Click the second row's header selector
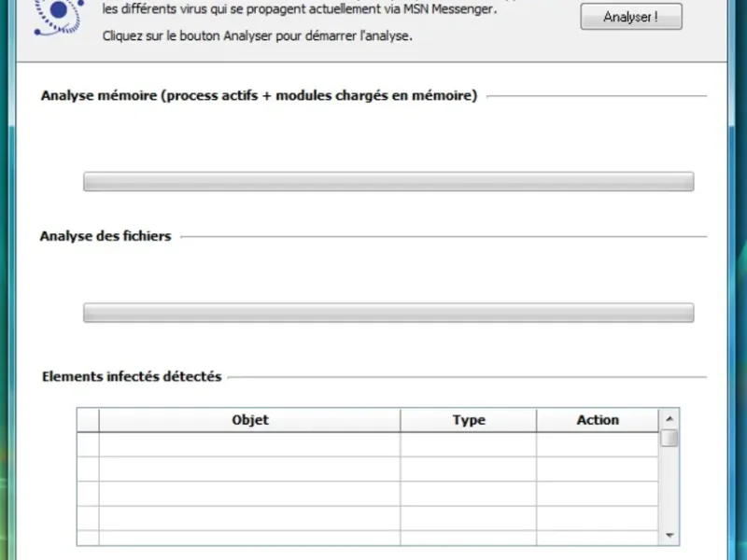The image size is (747, 560). [88, 469]
